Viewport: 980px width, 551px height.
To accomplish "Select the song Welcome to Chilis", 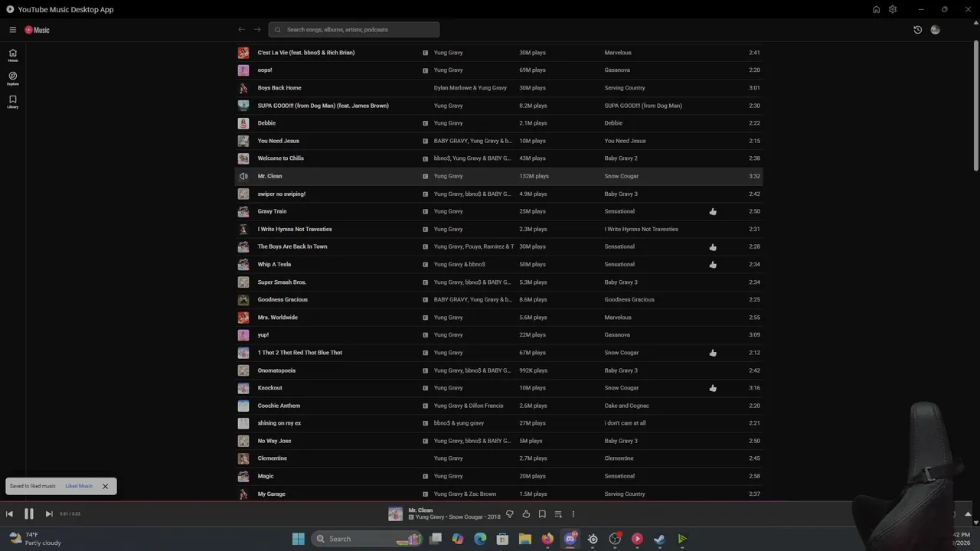I will [281, 158].
